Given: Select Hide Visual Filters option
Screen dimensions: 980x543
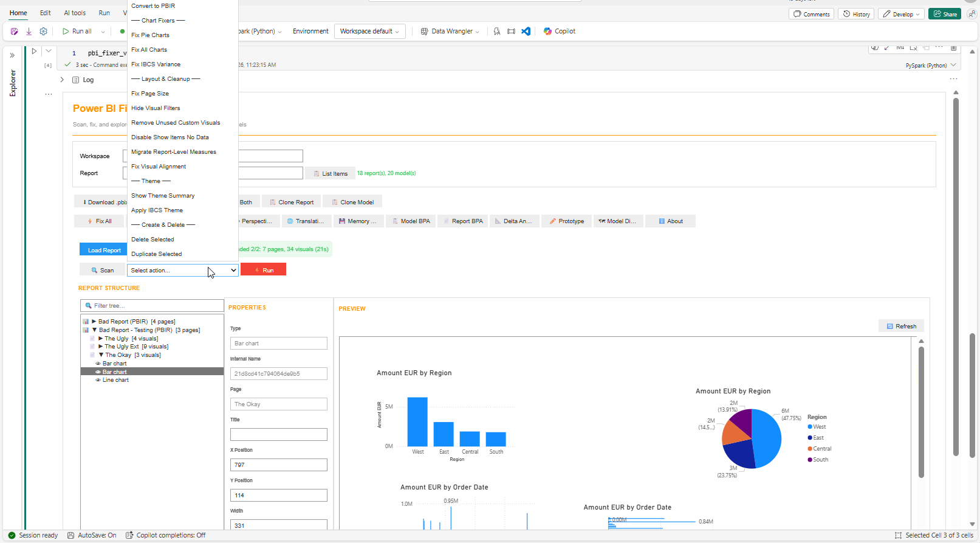Looking at the screenshot, I should click(183, 108).
